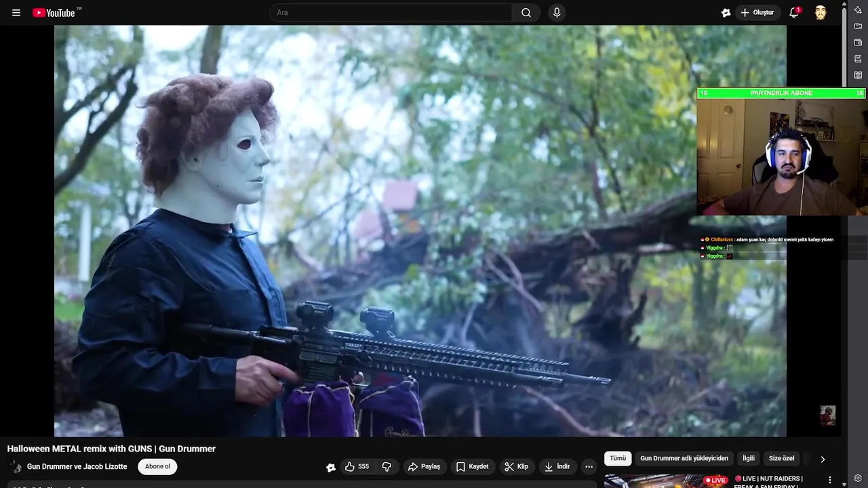Open the more actions three-dot menu

coord(589,466)
